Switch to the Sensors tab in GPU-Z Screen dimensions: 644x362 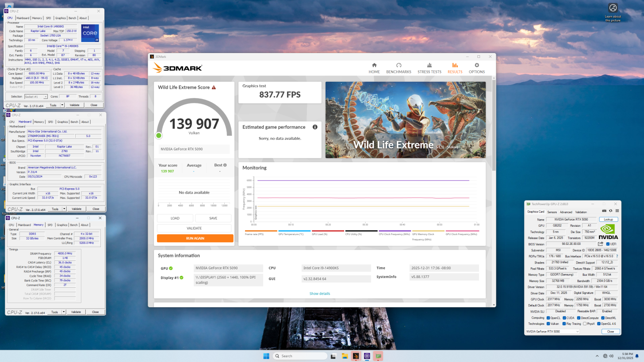(552, 212)
